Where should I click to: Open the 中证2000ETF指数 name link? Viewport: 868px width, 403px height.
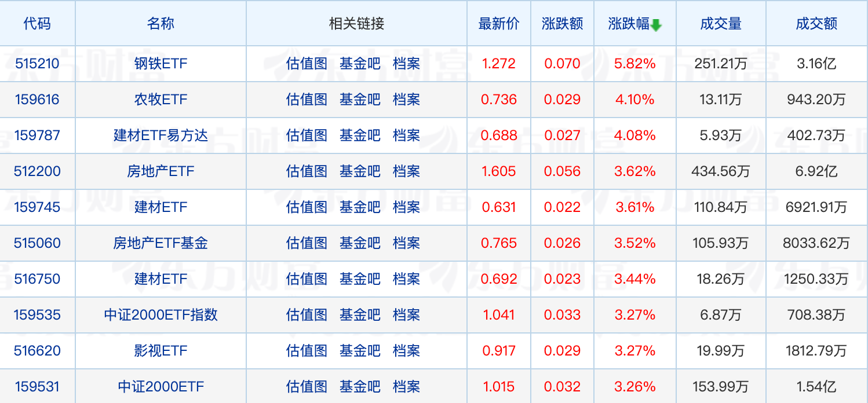tap(161, 315)
